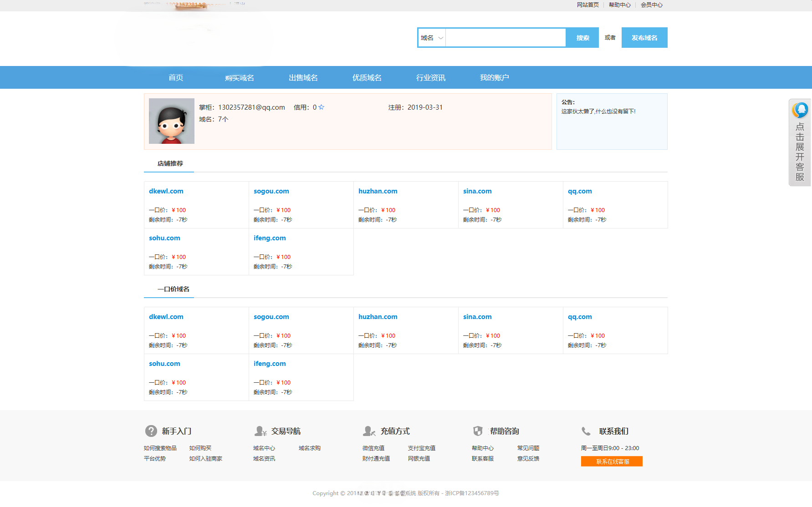Image resolution: width=812 pixels, height=507 pixels.
Task: Open the 微信充值 footer link
Action: click(x=373, y=448)
